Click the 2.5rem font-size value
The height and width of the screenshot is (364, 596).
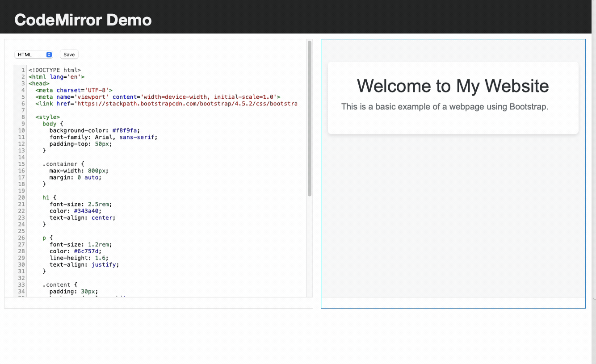point(98,204)
